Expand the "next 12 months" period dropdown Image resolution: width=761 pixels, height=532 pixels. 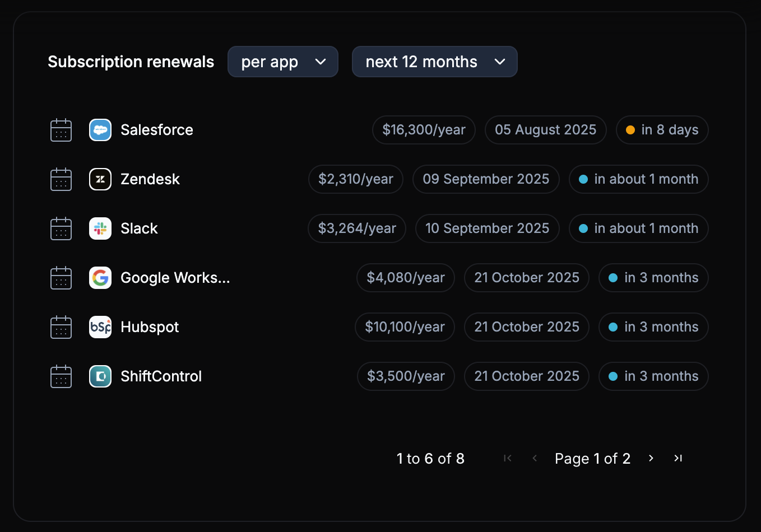[434, 62]
